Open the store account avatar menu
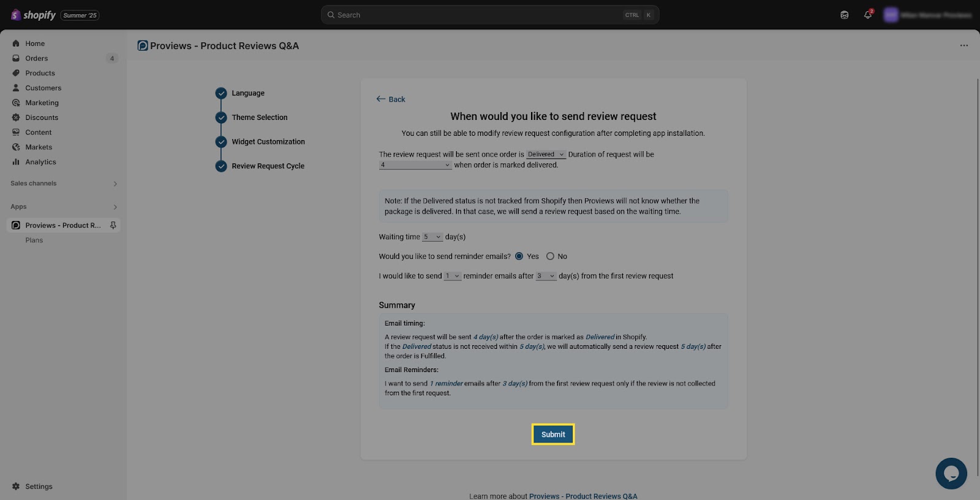This screenshot has width=980, height=500. 891,15
